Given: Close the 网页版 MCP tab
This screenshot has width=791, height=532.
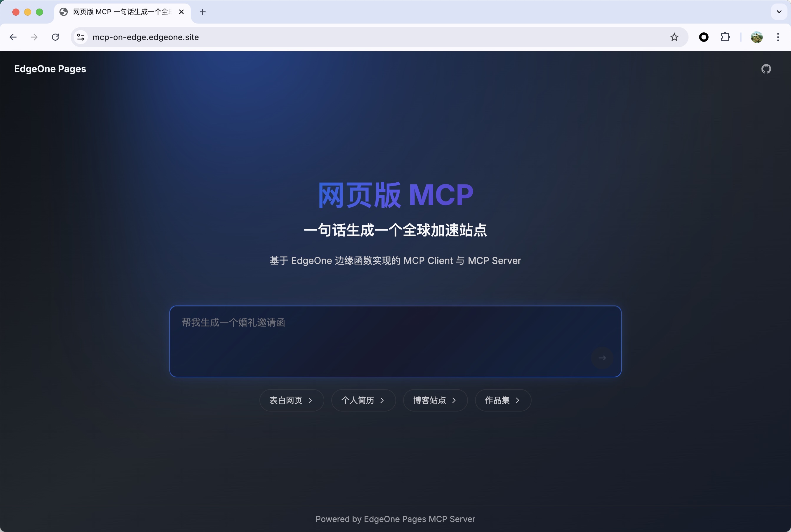Looking at the screenshot, I should [x=181, y=12].
